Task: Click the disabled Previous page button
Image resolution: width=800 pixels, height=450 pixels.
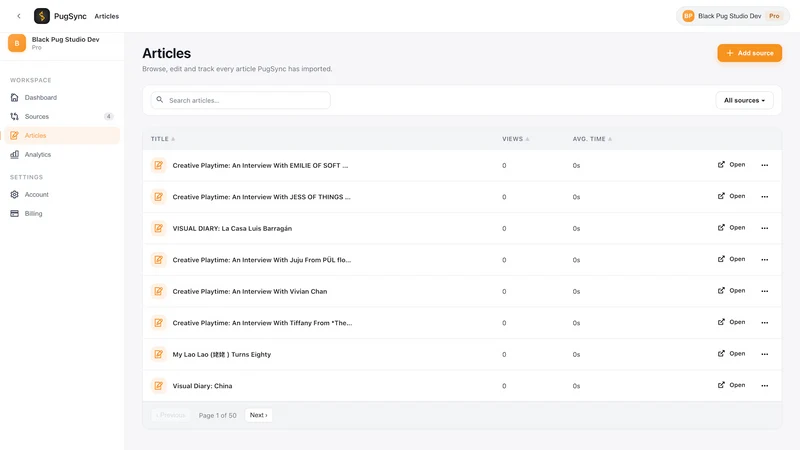Action: click(170, 415)
